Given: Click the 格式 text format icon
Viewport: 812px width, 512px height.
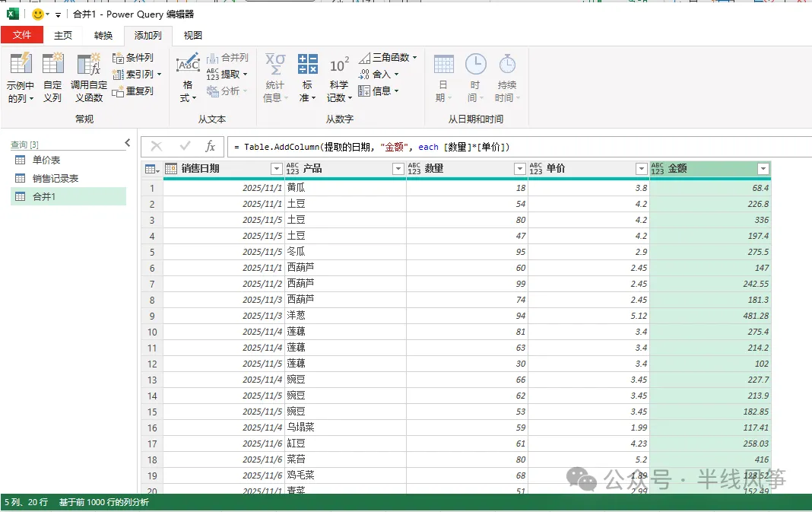Looking at the screenshot, I should click(188, 65).
